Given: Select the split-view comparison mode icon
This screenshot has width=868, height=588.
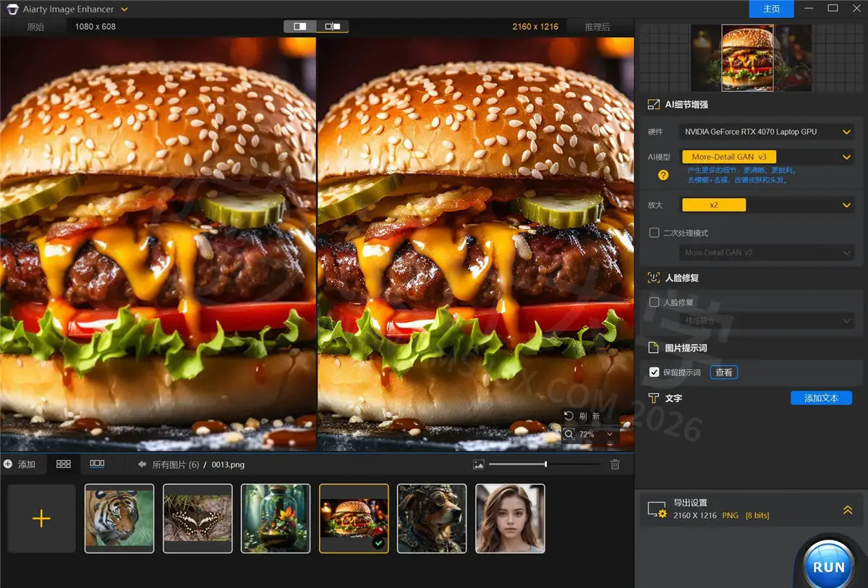Looking at the screenshot, I should click(x=300, y=26).
